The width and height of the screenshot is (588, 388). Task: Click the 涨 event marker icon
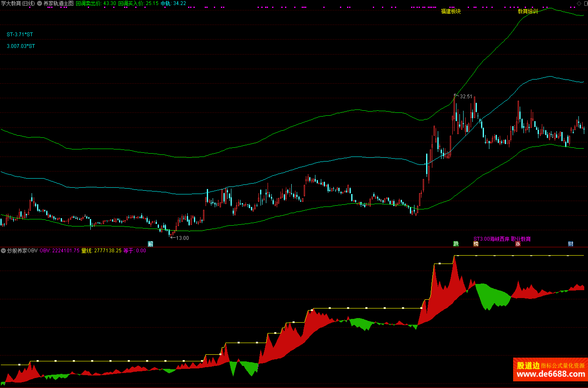518,244
